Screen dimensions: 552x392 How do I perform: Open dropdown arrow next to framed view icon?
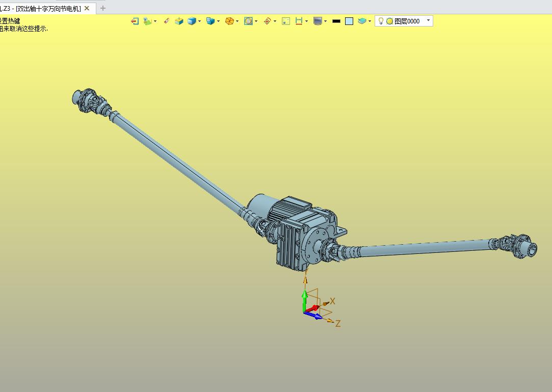tap(256, 21)
